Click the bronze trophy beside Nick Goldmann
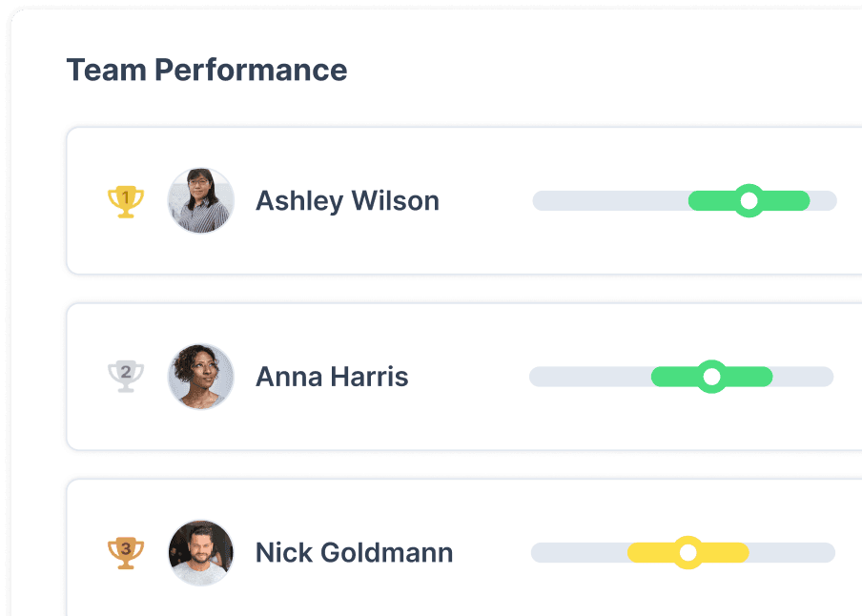Viewport: 862px width, 616px height. pyautogui.click(x=125, y=553)
